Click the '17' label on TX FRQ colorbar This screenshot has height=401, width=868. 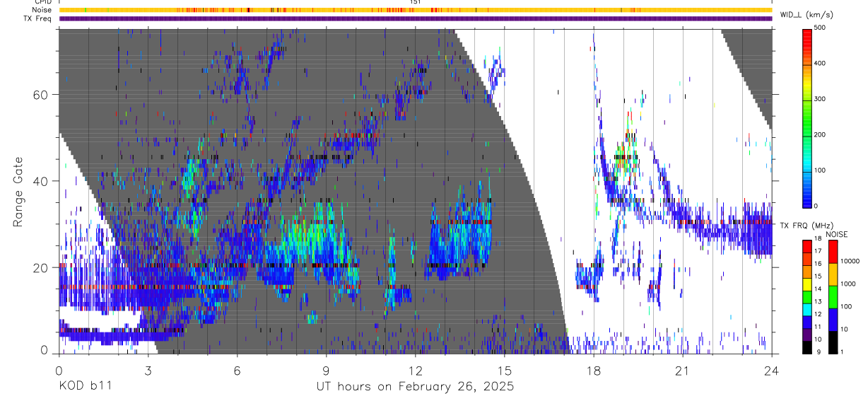(x=819, y=251)
